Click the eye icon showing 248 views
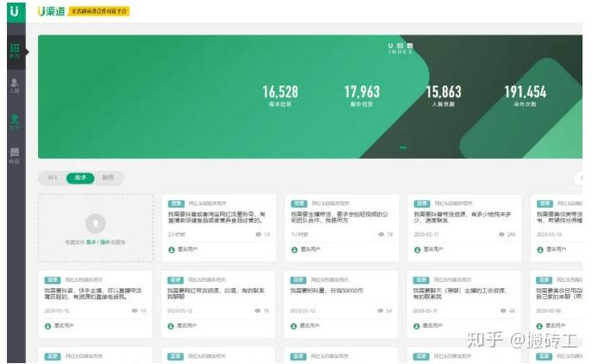592x364 pixels. 501,235
